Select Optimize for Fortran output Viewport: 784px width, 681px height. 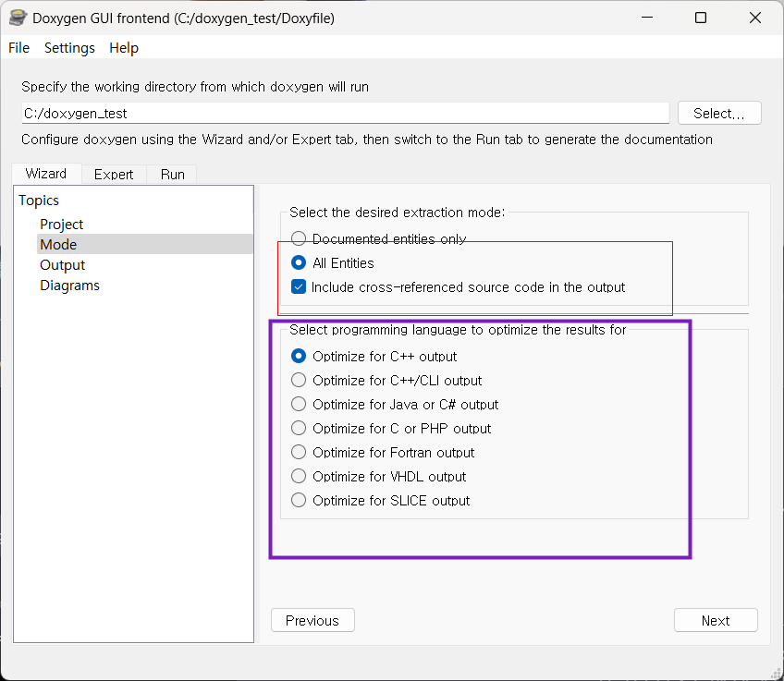coord(299,452)
